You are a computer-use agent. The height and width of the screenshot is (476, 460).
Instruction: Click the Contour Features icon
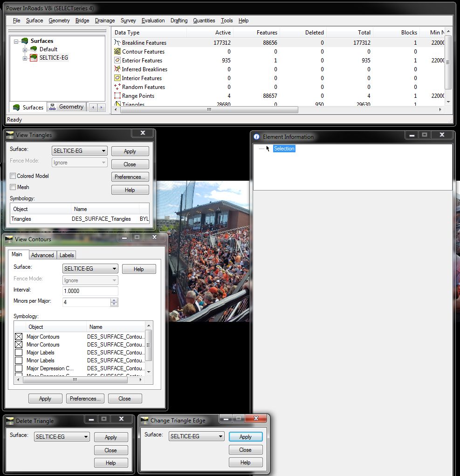(117, 51)
